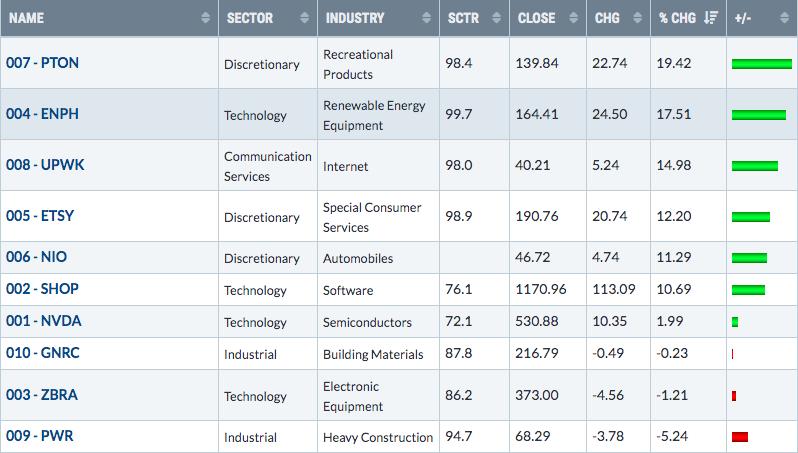
Task: Open the 005 - ETSY symbol link
Action: click(40, 216)
